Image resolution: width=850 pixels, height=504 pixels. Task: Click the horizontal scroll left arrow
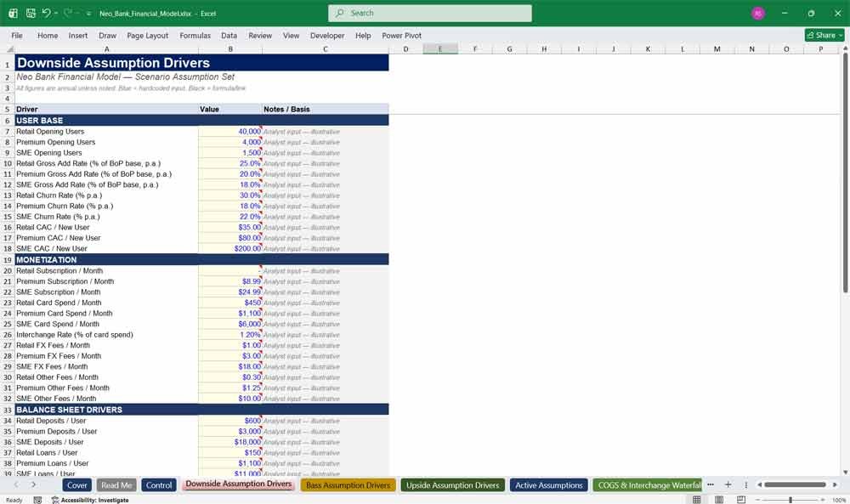point(759,484)
